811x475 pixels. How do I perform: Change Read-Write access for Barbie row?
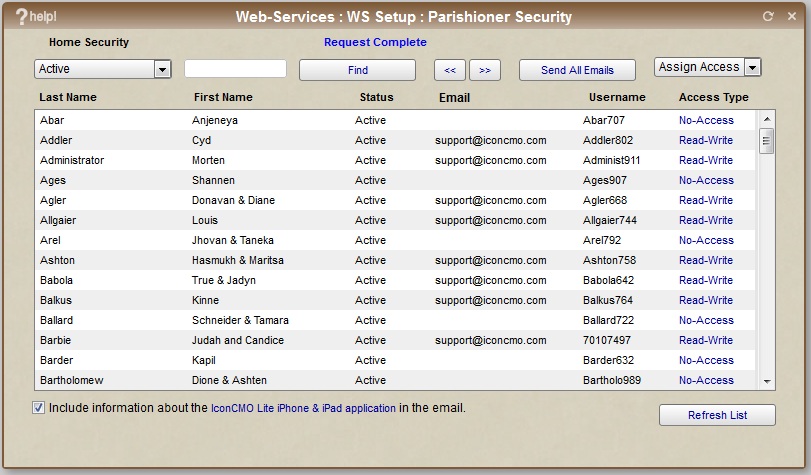[x=705, y=340]
